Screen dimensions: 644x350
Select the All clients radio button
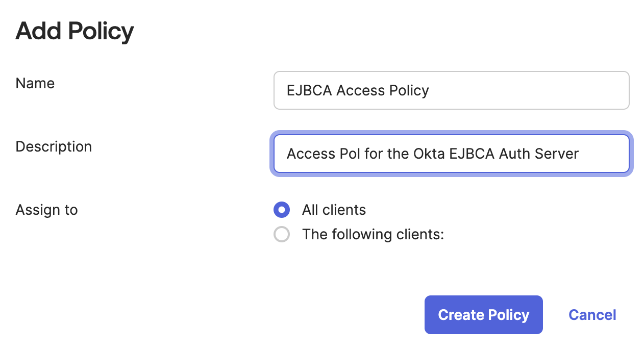coord(282,210)
